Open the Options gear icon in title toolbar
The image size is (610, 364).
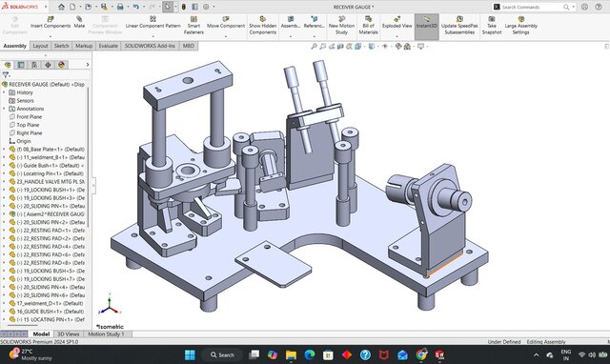pyautogui.click(x=206, y=7)
